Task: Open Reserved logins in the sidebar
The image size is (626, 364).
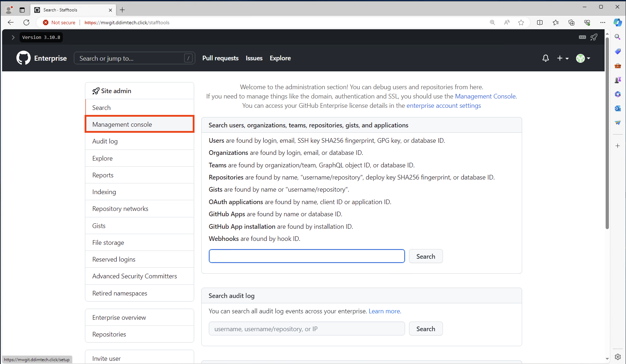Action: point(140,259)
